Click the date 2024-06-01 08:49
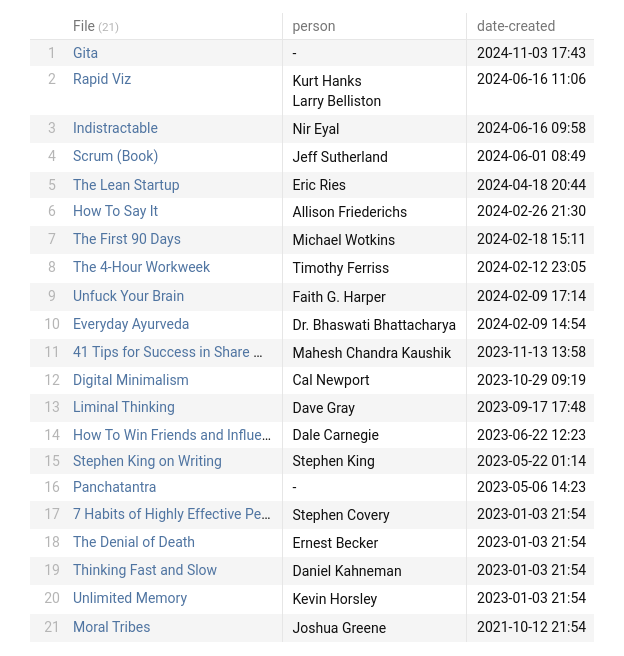This screenshot has width=624, height=656. tap(532, 156)
